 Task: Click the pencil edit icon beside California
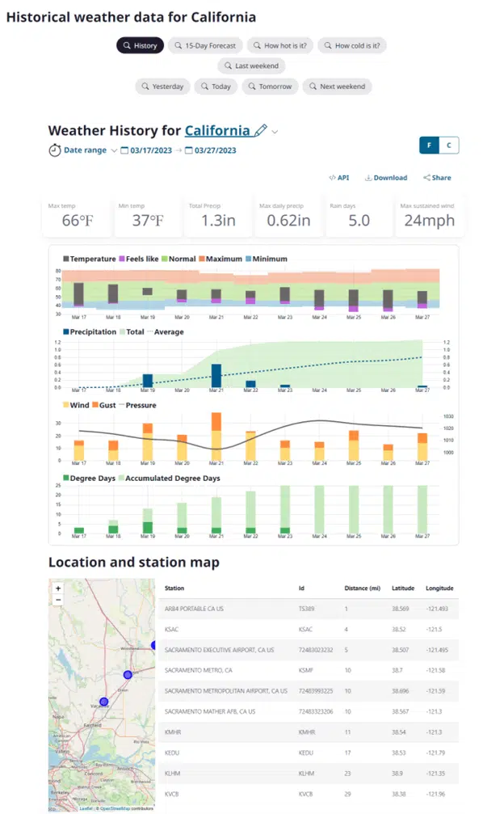pyautogui.click(x=260, y=131)
